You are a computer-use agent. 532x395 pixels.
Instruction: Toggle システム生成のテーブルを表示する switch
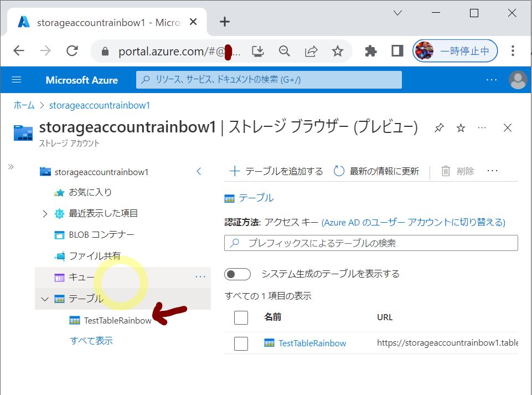237,274
